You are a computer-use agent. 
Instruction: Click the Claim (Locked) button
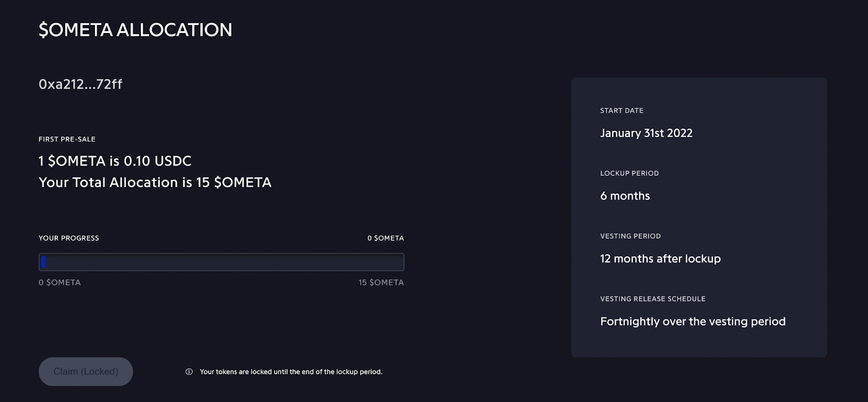(86, 372)
